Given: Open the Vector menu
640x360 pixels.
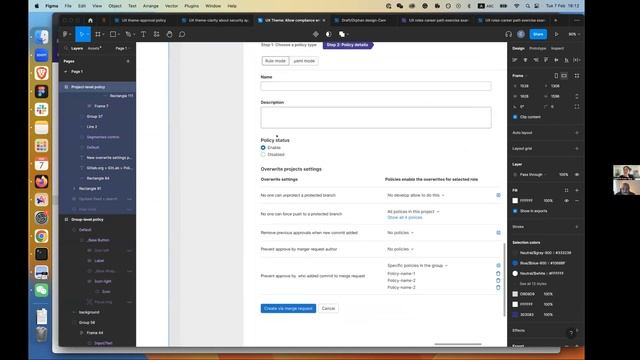Looking at the screenshot, I should 171,6.
